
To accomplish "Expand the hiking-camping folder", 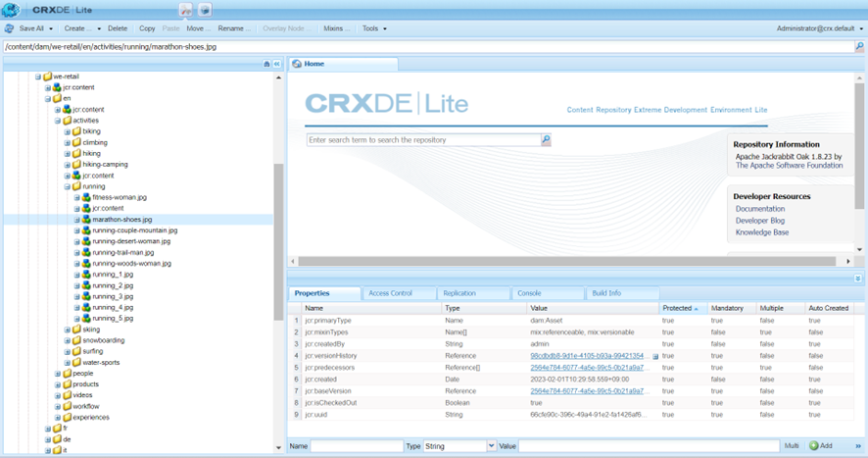I will (x=67, y=165).
